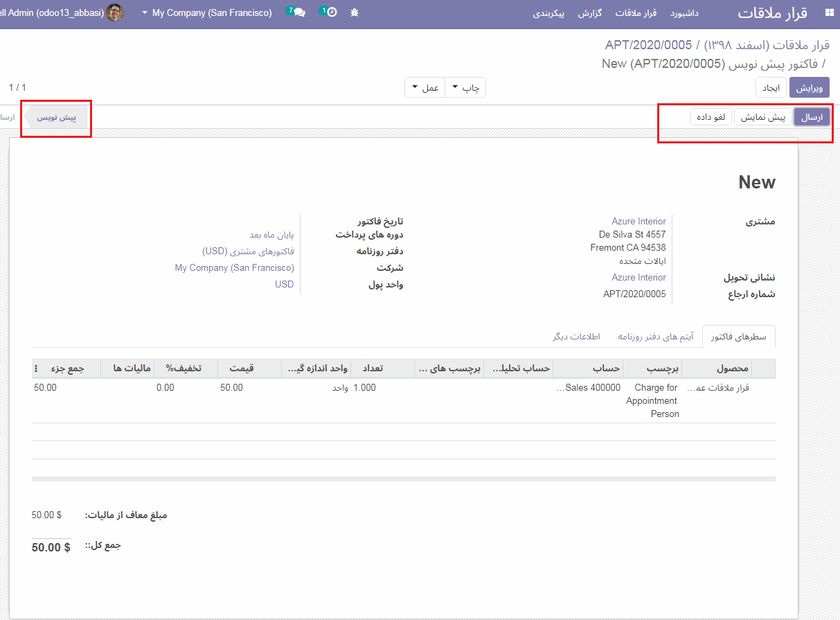The width and height of the screenshot is (840, 620).
Task: Switch to the آیتم های دفتر روزنامه tab
Action: click(x=656, y=336)
